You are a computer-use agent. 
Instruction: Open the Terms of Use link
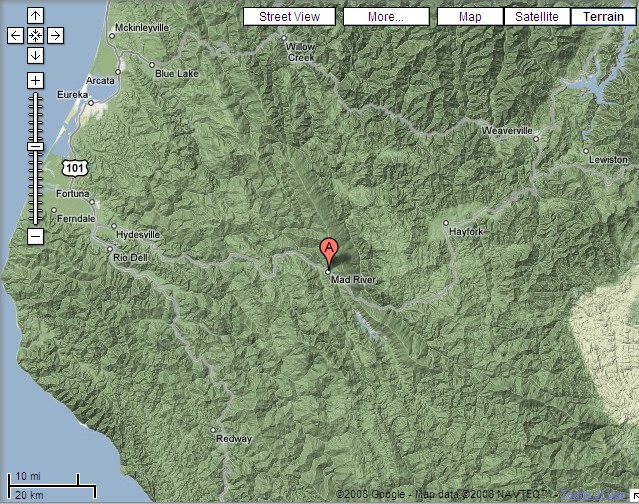[593, 495]
